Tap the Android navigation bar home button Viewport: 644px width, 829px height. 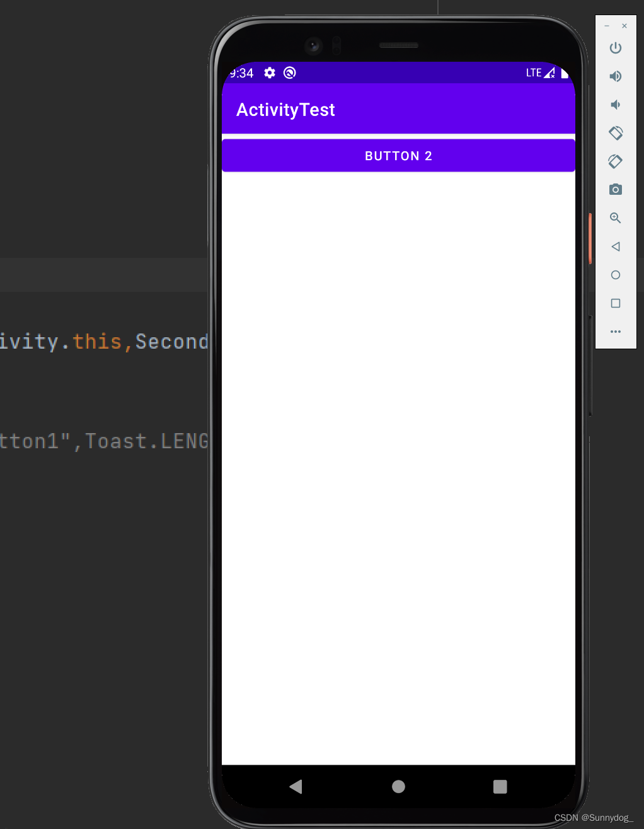(x=398, y=786)
